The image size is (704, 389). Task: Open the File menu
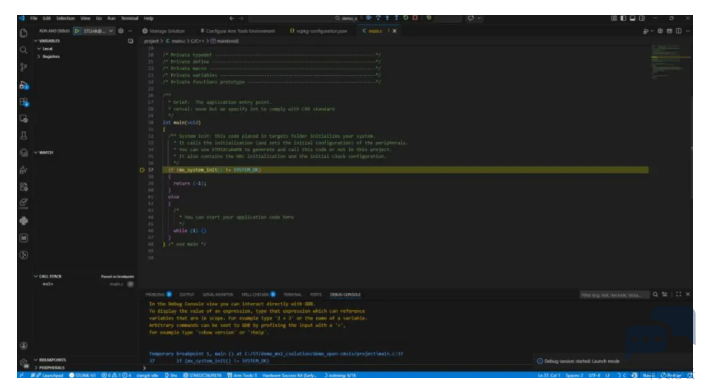point(34,18)
